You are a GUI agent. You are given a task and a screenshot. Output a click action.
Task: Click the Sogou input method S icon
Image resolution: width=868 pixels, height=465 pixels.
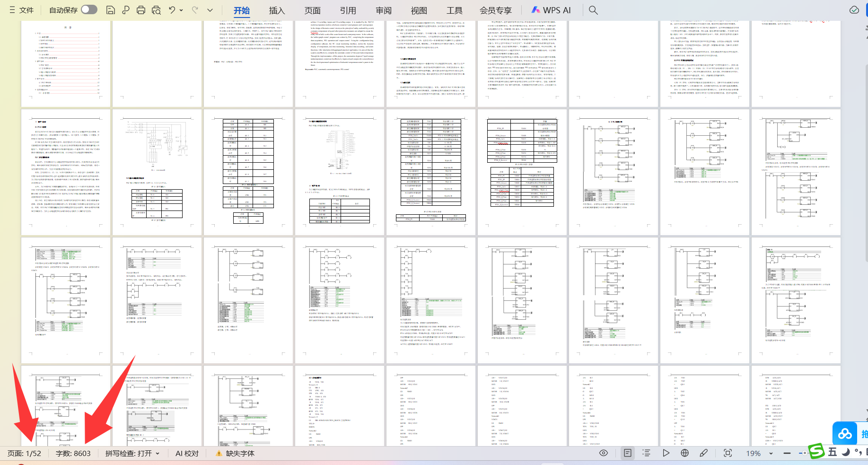[815, 452]
